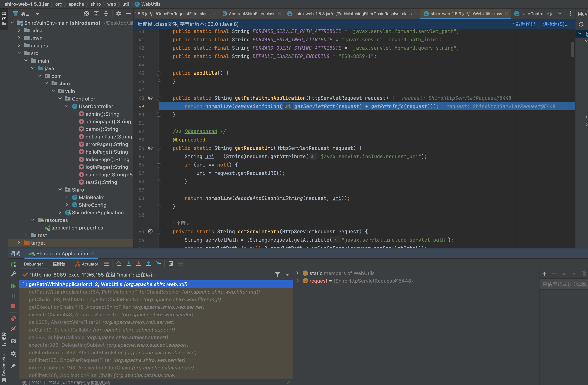Open the 控制台 console tab
The image size is (588, 385).
[59, 264]
